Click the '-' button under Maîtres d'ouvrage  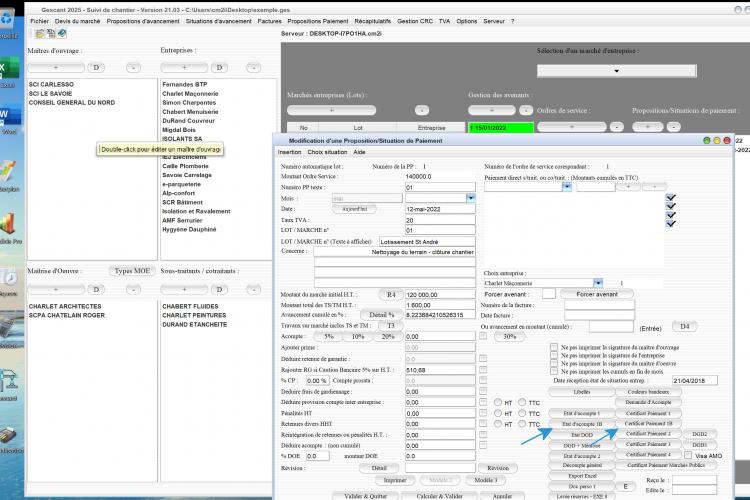[133, 67]
